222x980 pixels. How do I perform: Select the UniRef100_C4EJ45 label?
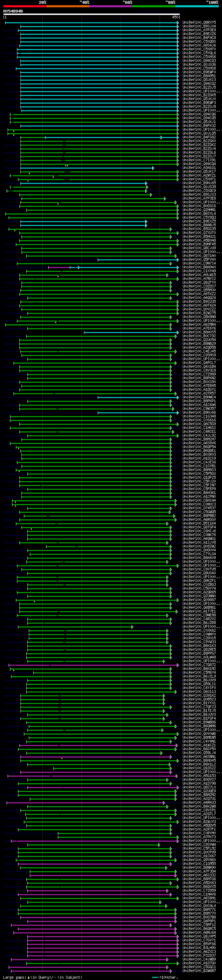tap(199, 351)
